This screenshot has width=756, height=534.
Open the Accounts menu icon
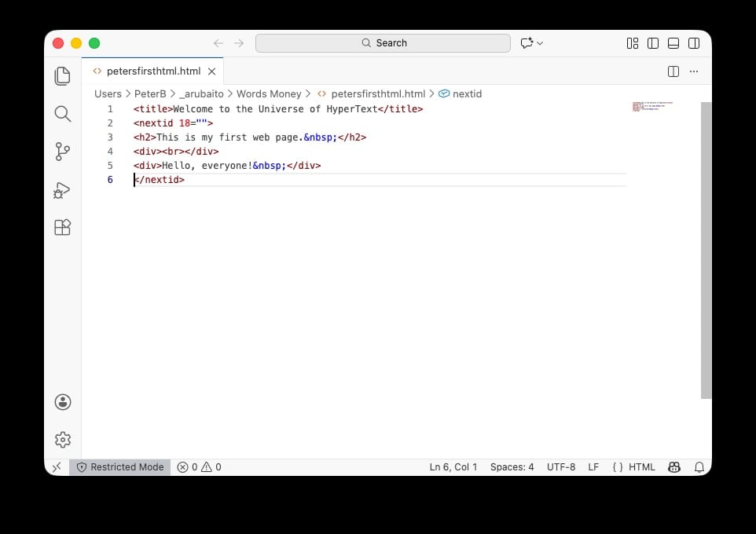point(63,402)
